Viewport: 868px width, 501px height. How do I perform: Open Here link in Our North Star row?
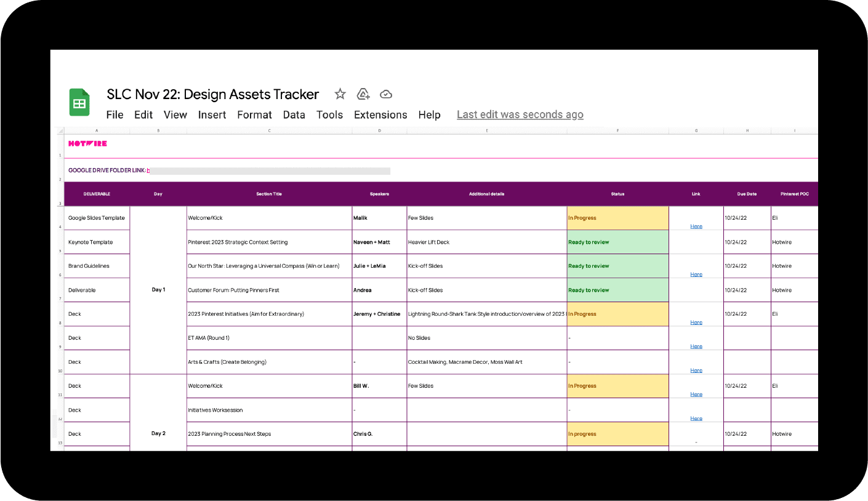click(x=696, y=274)
